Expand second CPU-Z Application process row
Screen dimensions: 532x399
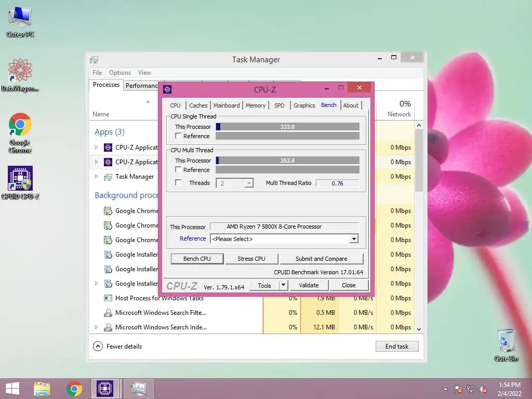[96, 162]
